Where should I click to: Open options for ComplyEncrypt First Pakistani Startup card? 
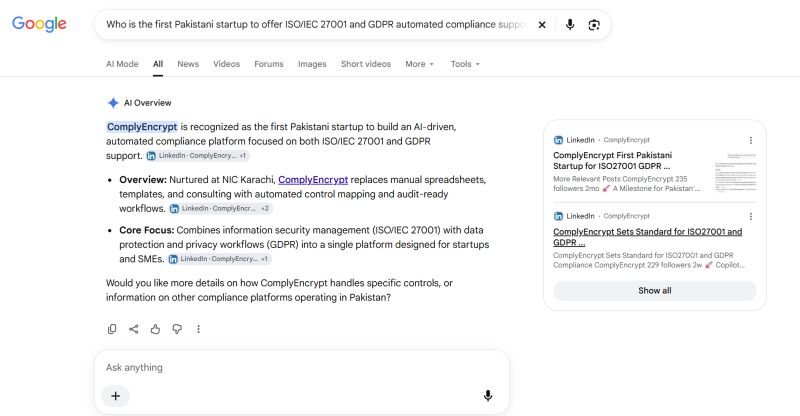[751, 140]
